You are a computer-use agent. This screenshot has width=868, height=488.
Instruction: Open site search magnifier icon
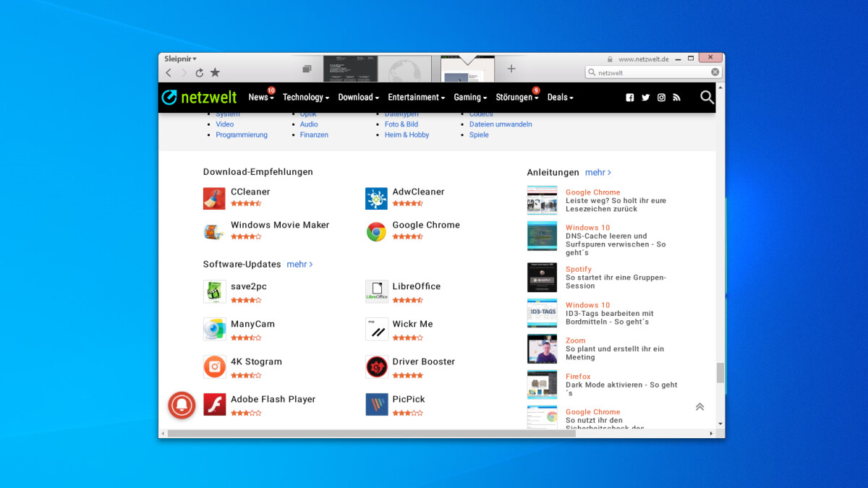pos(707,97)
